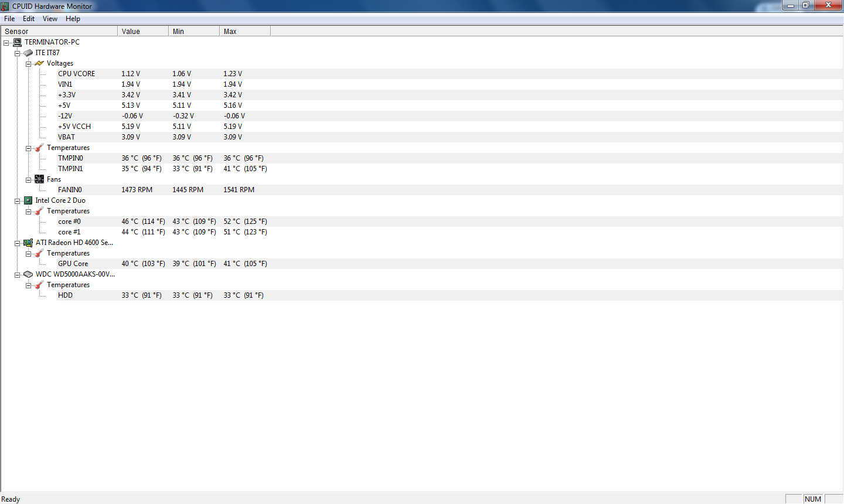This screenshot has width=844, height=504.
Task: Select the -12V sensor label
Action: point(65,116)
